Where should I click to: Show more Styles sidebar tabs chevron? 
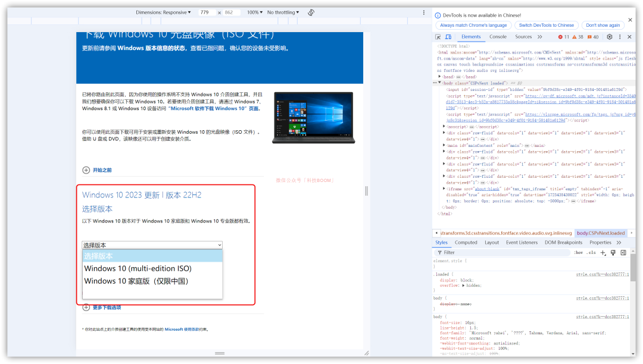(x=619, y=243)
